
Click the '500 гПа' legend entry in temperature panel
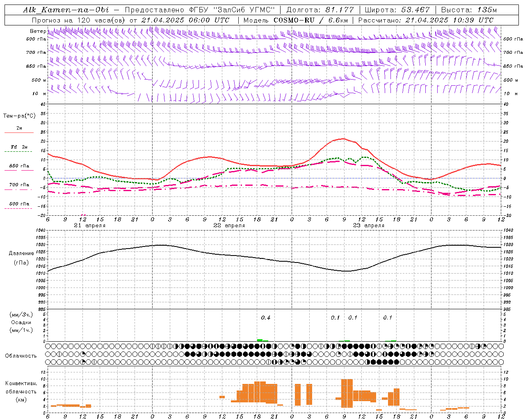click(x=19, y=204)
